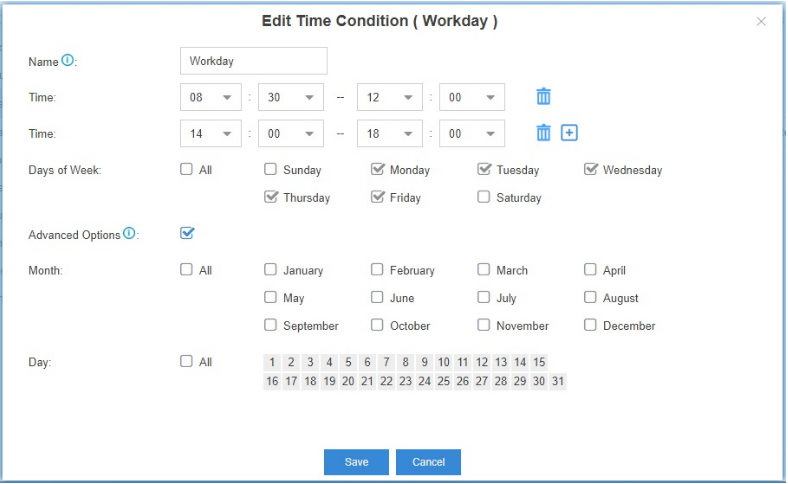The image size is (788, 484).
Task: Click the Name field containing Workday
Action: tap(254, 61)
